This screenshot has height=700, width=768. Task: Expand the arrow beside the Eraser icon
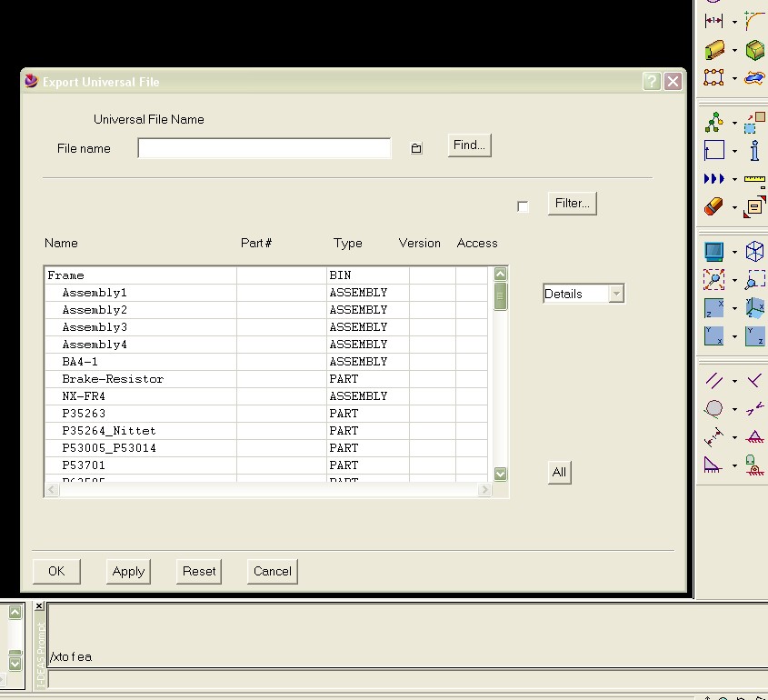734,207
